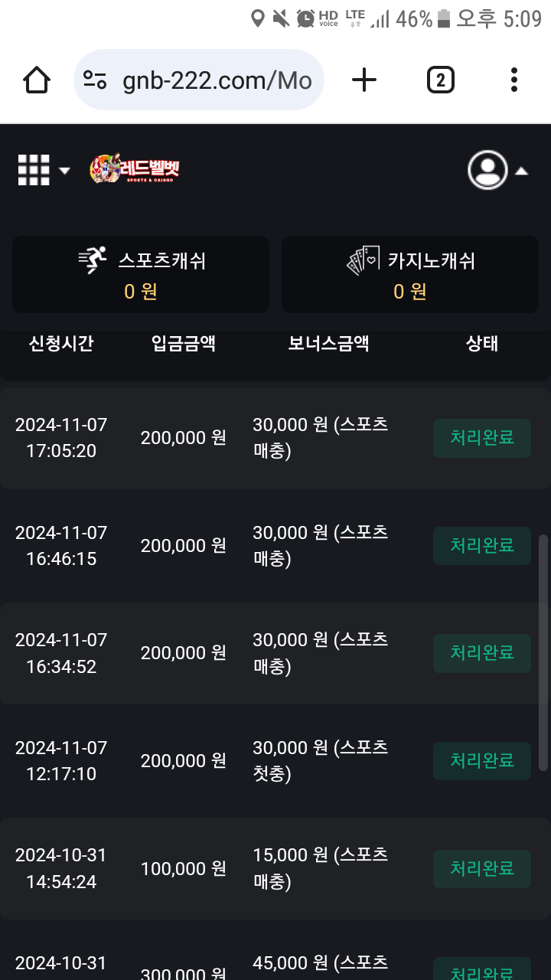Open the site grid menu icon
The height and width of the screenshot is (980, 551).
point(34,170)
